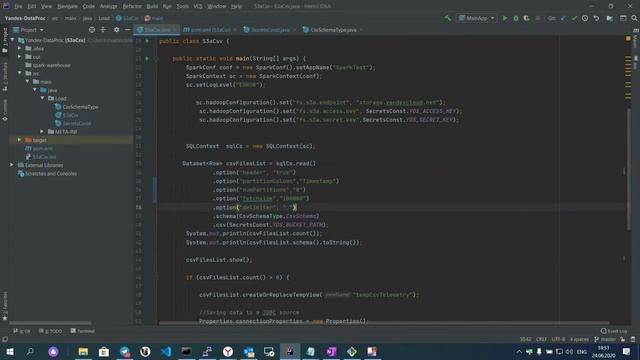Switch to the SecretsConst.java editor tab

[x=270, y=30]
